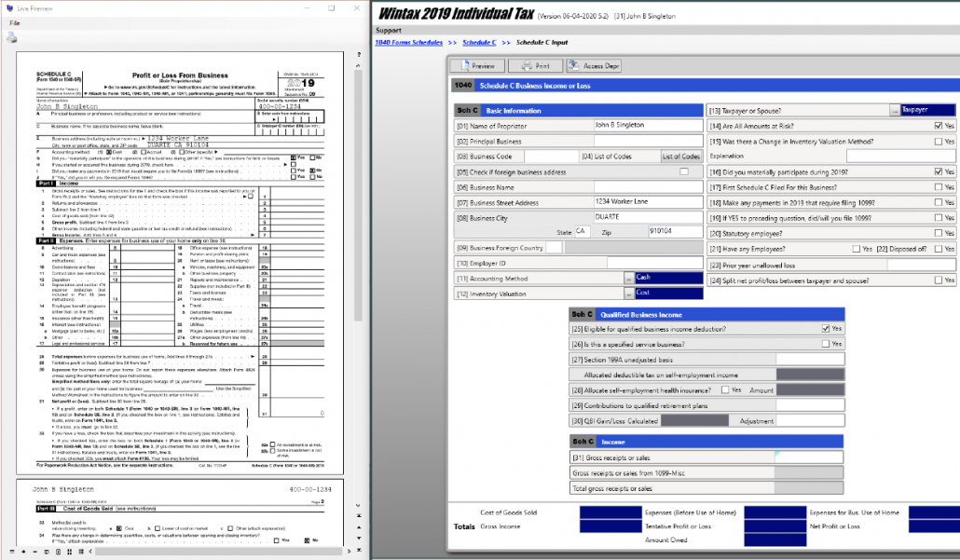
Task: Toggle the Are All Amounts at Risk checkbox
Action: 939,126
